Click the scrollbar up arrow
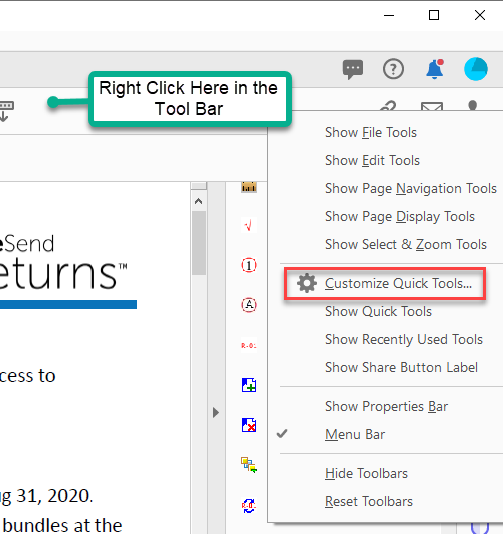Screen dimensions: 503x534 (199, 201)
